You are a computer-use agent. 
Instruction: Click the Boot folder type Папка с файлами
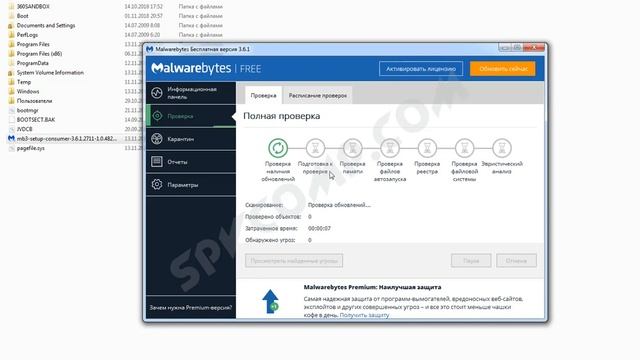pyautogui.click(x=200, y=16)
